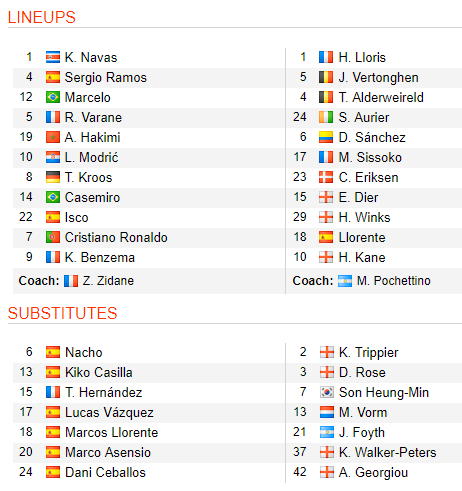Open T. Alderweireld player link
The width and height of the screenshot is (462, 491).
tap(381, 98)
